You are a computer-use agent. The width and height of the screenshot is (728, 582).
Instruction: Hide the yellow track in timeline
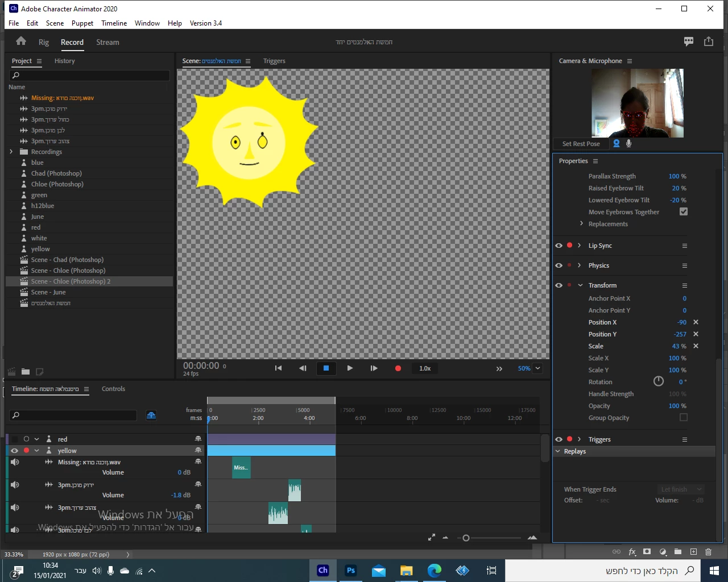[14, 451]
